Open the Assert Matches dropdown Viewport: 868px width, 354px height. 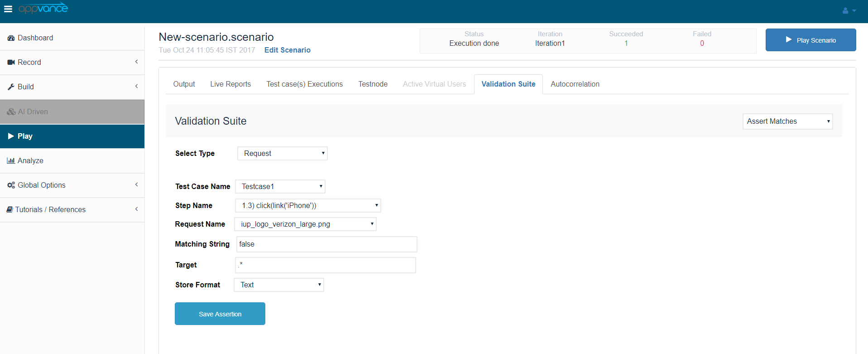pos(787,121)
